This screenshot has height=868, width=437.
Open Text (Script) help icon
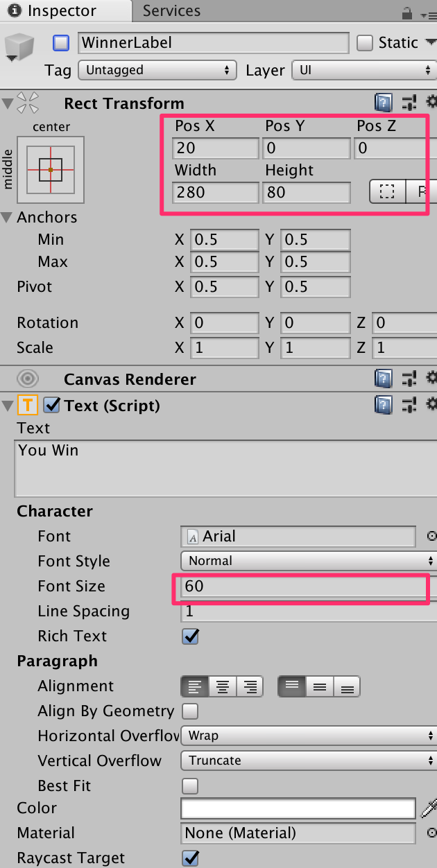(383, 405)
